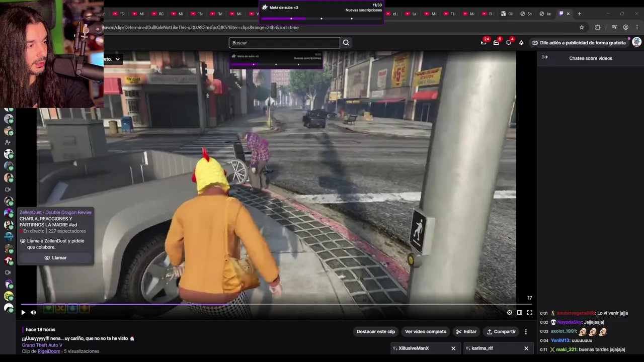Open Compartir share options
Image resolution: width=644 pixels, height=362 pixels.
501,331
